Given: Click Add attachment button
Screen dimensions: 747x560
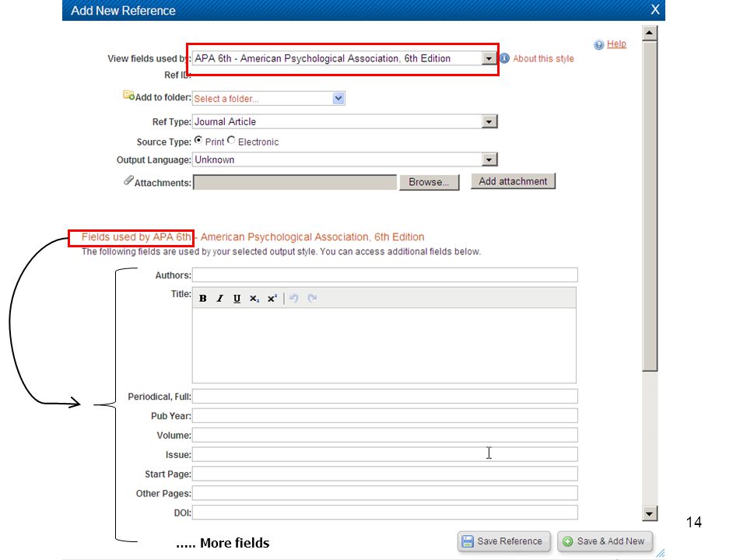Looking at the screenshot, I should coord(513,181).
